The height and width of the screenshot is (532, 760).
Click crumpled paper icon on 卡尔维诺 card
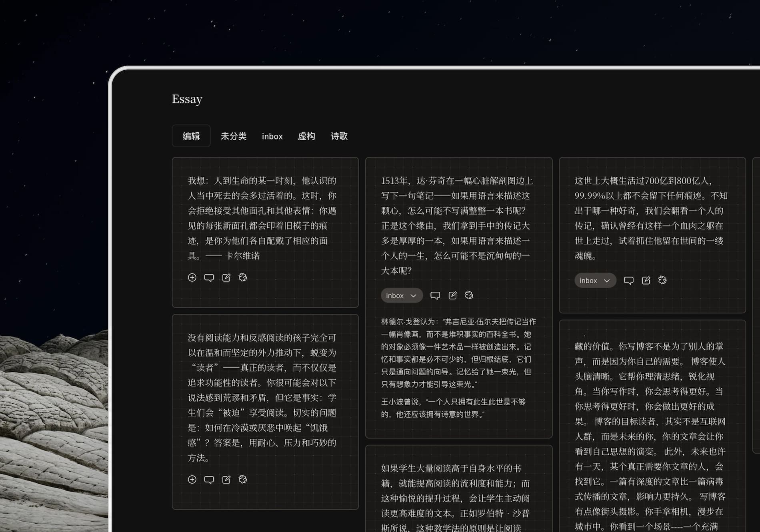pos(243,277)
